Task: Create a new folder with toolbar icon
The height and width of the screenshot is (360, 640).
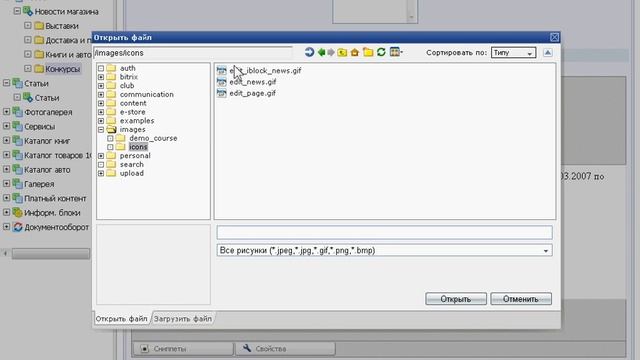Action: pos(368,52)
